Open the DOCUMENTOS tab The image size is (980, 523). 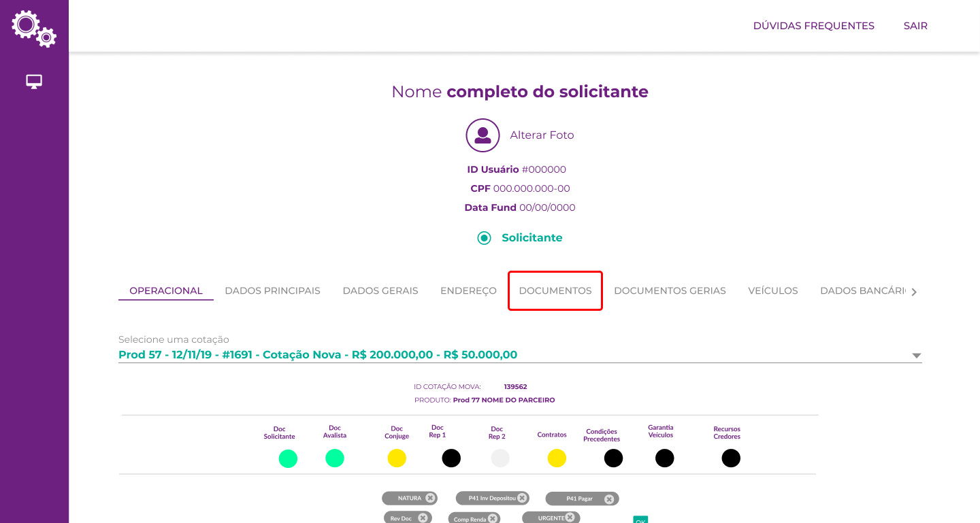(555, 290)
